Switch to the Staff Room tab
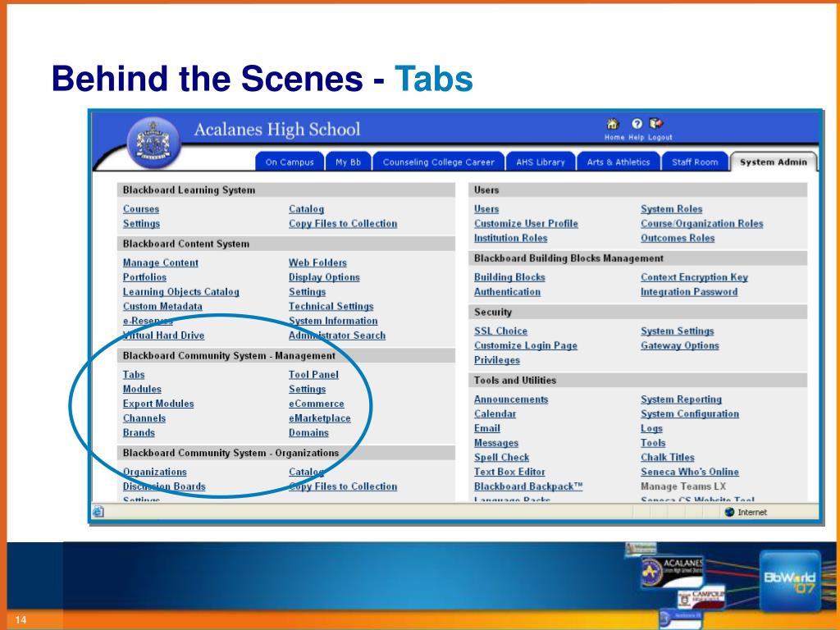Viewport: 840px width, 630px height. pyautogui.click(x=695, y=162)
